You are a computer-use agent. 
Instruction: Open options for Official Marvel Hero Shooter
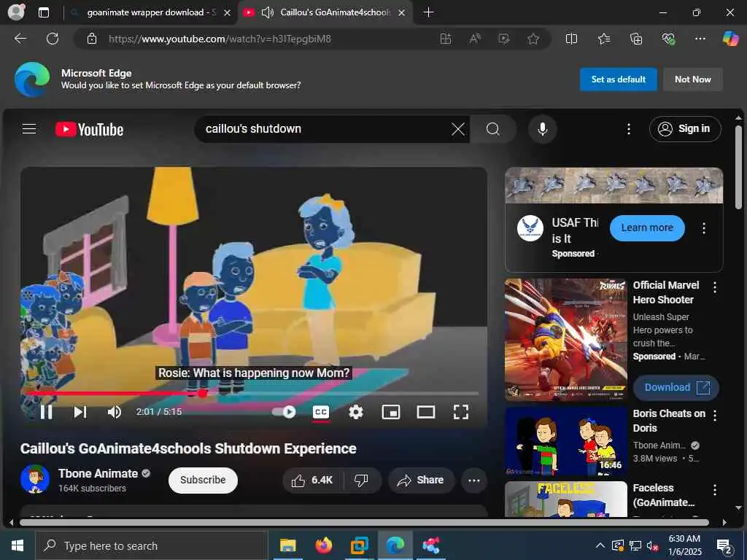715,287
